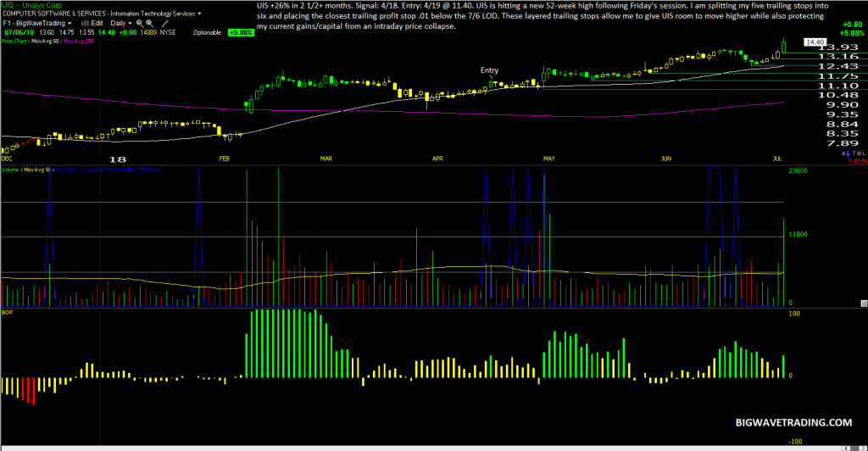Click the 18 year label on time axis
Viewport: 868px width, 451px height.
click(117, 159)
